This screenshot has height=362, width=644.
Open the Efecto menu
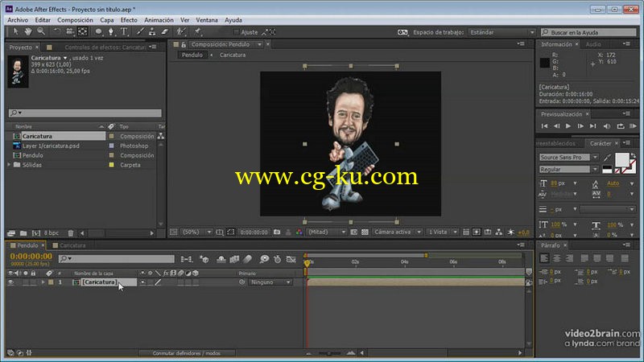(x=129, y=19)
